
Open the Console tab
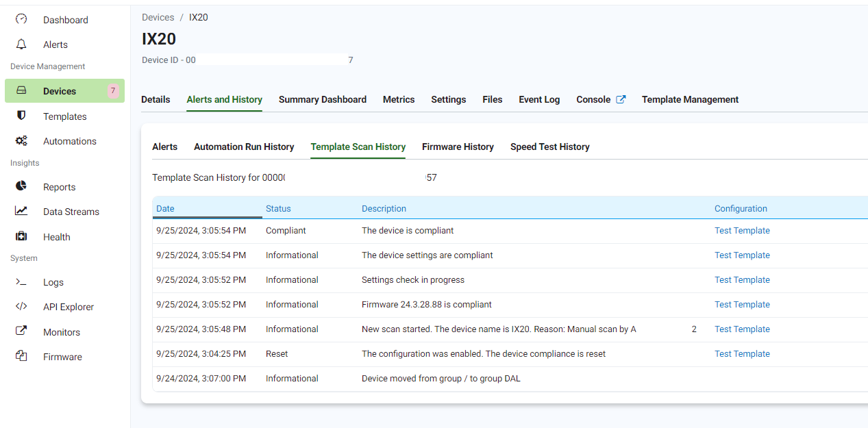tap(593, 99)
